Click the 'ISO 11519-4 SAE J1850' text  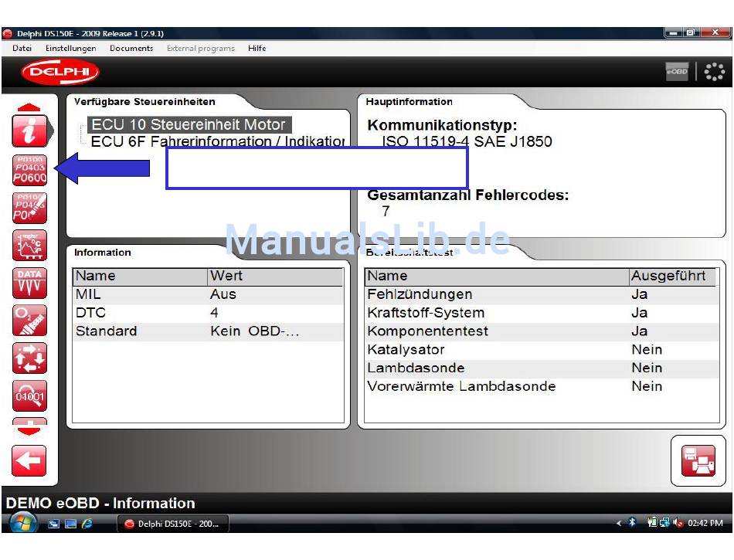[467, 141]
